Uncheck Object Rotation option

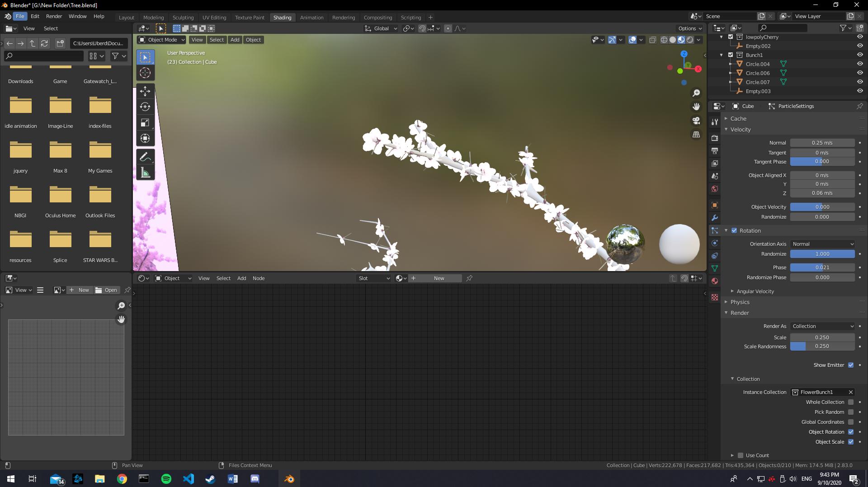851,432
